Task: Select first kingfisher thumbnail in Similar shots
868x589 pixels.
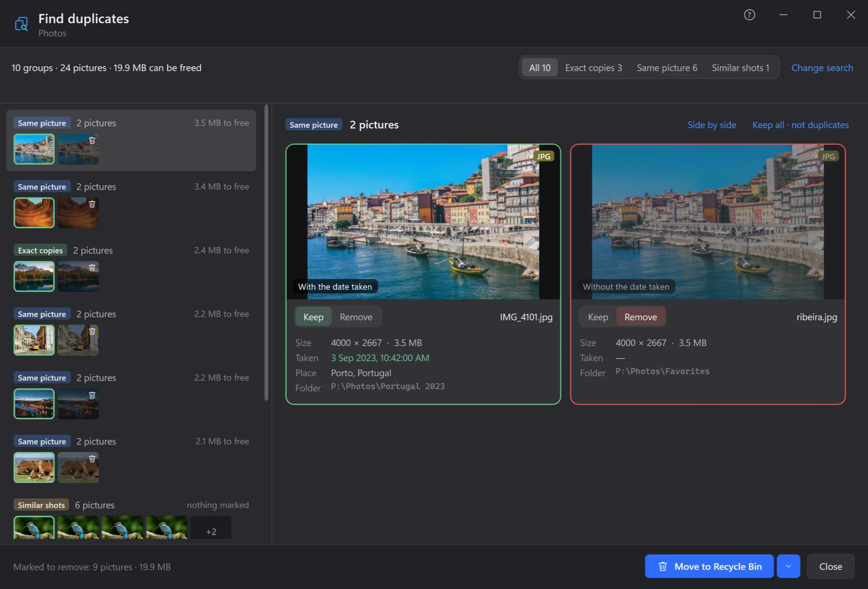Action: point(34,528)
